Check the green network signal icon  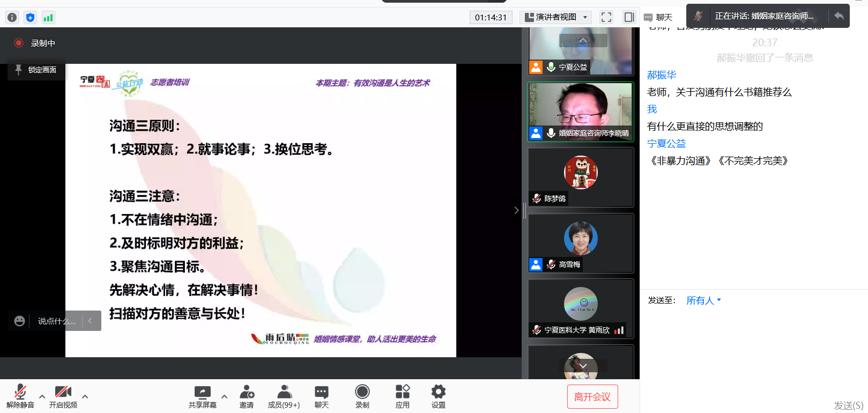[x=48, y=18]
